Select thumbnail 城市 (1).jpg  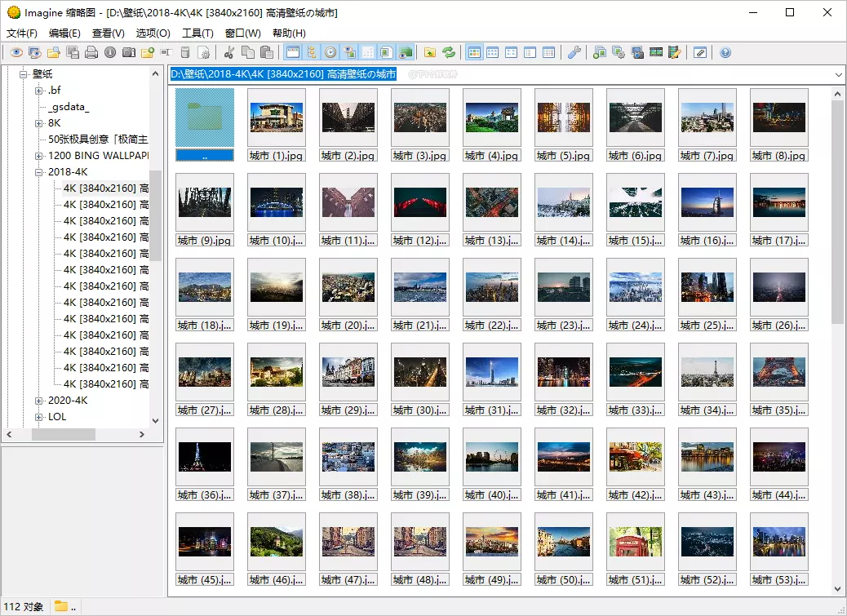277,125
